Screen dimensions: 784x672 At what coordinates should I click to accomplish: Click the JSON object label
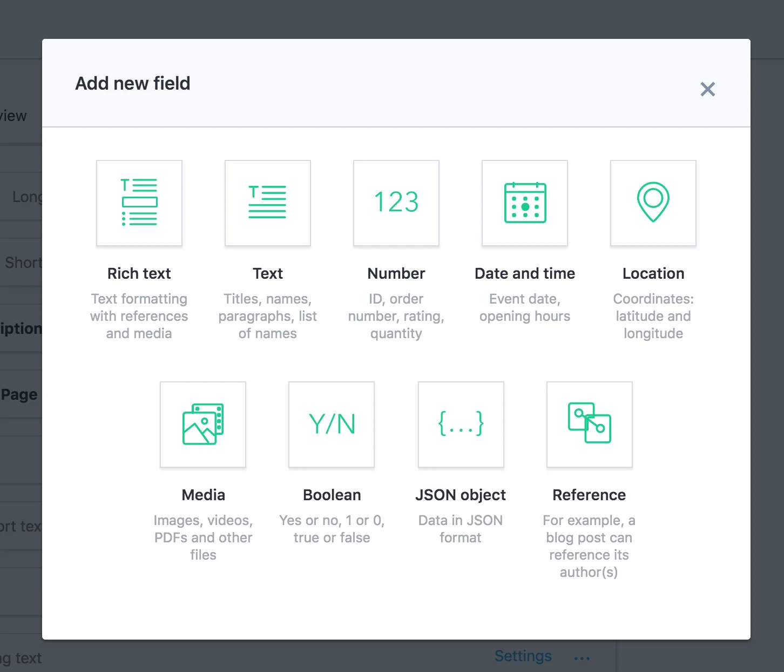point(461,495)
